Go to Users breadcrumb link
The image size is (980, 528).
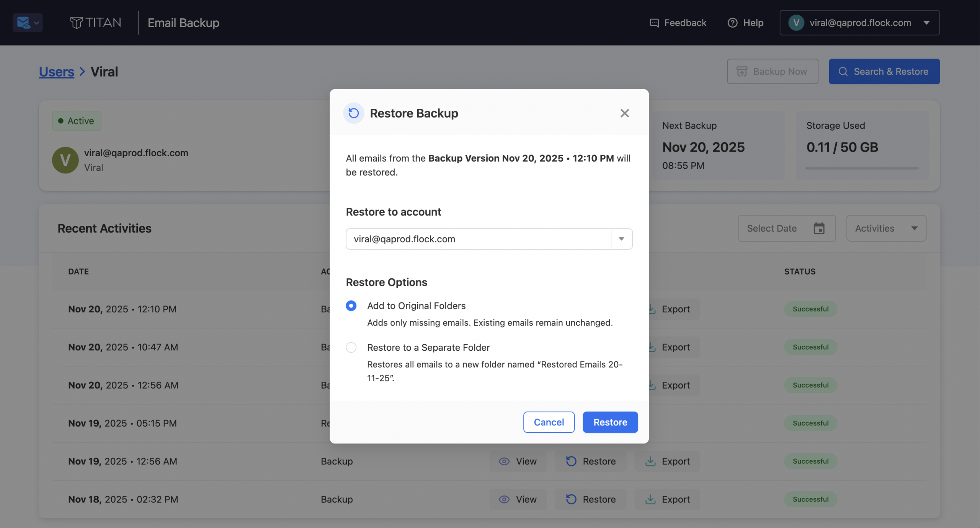pos(57,72)
